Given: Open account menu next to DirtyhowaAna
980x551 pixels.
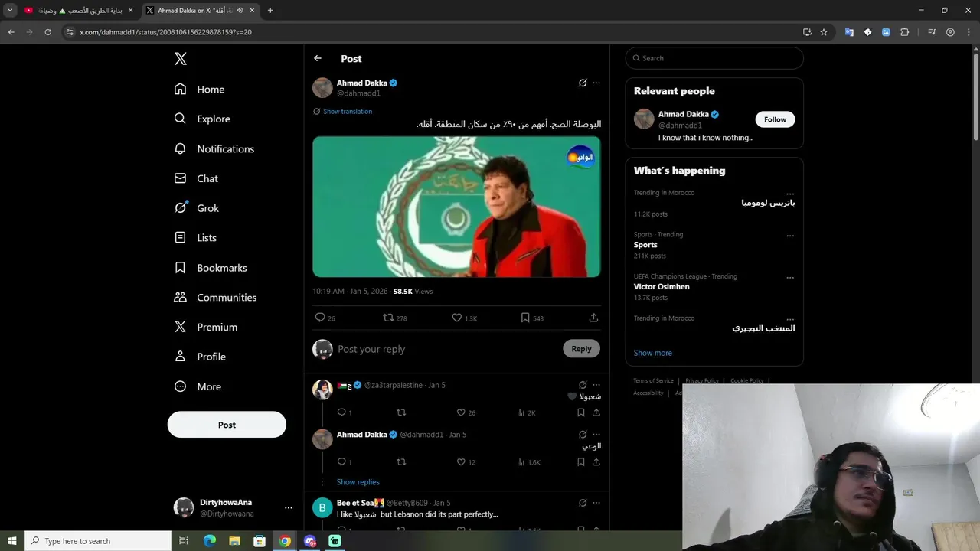Looking at the screenshot, I should click(x=288, y=507).
